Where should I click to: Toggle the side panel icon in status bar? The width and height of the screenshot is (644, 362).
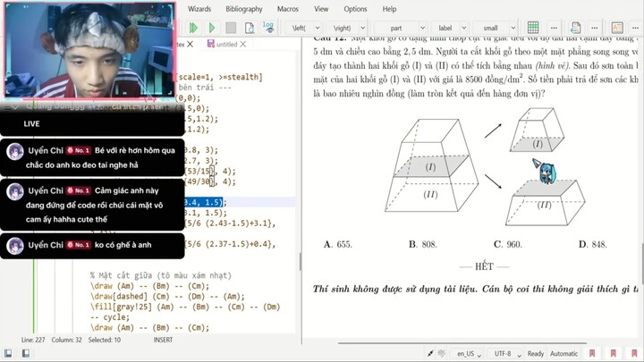click(x=8, y=353)
